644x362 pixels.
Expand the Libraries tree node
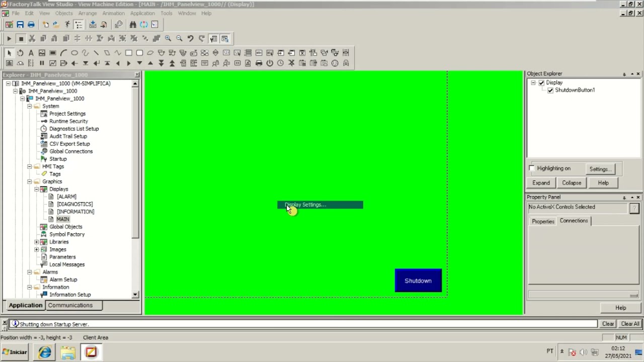point(37,242)
